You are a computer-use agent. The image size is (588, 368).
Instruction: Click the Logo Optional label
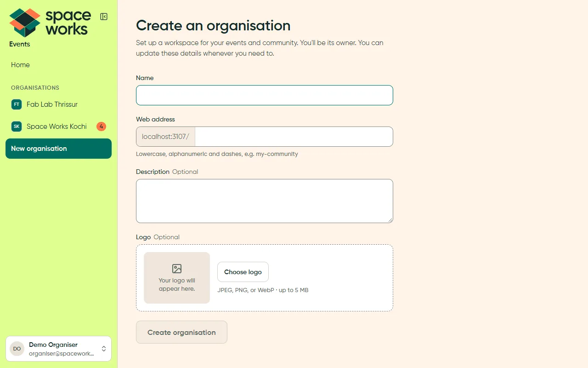click(158, 237)
